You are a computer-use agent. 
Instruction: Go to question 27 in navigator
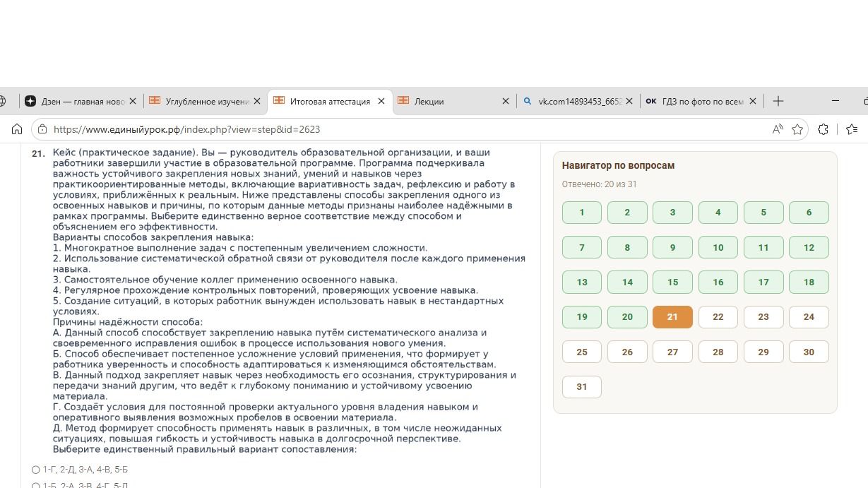click(672, 352)
